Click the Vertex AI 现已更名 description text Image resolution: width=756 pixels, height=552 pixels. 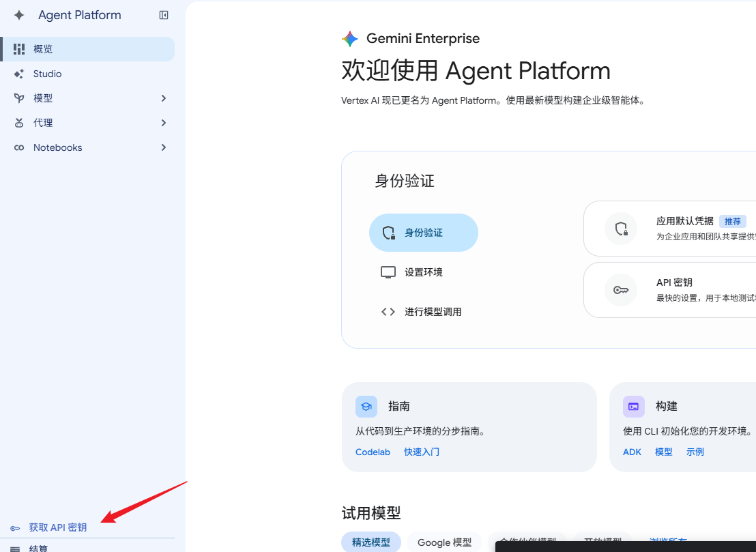click(493, 100)
